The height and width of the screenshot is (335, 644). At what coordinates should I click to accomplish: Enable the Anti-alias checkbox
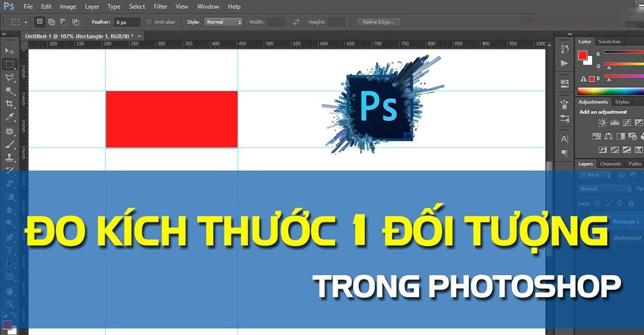click(148, 22)
